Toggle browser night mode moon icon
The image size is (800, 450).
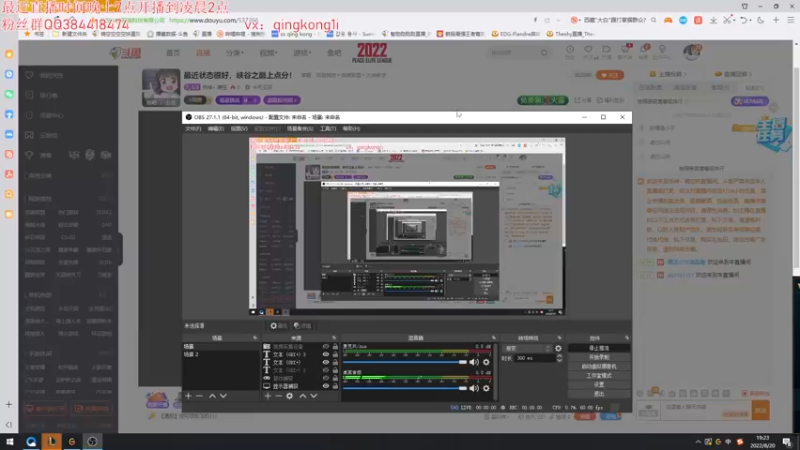coord(761,20)
